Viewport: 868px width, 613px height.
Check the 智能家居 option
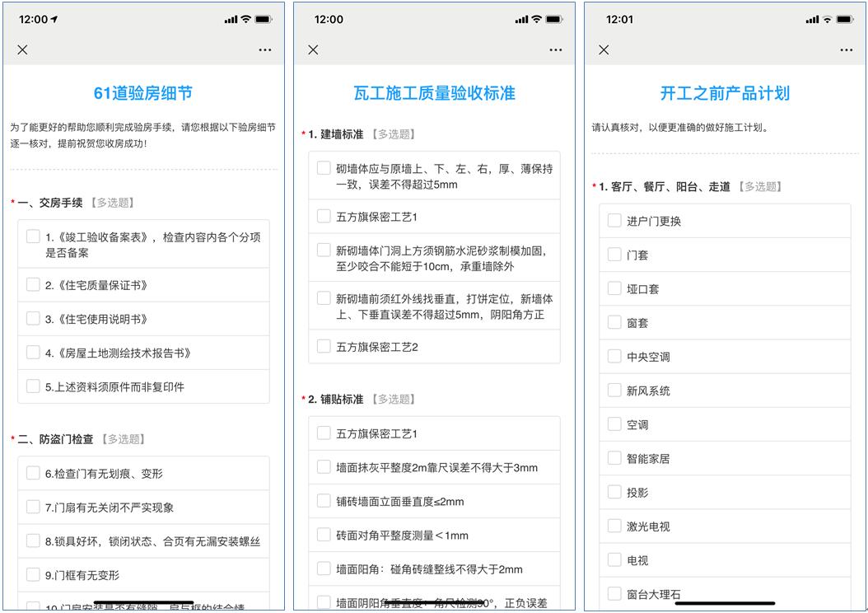[x=614, y=457]
